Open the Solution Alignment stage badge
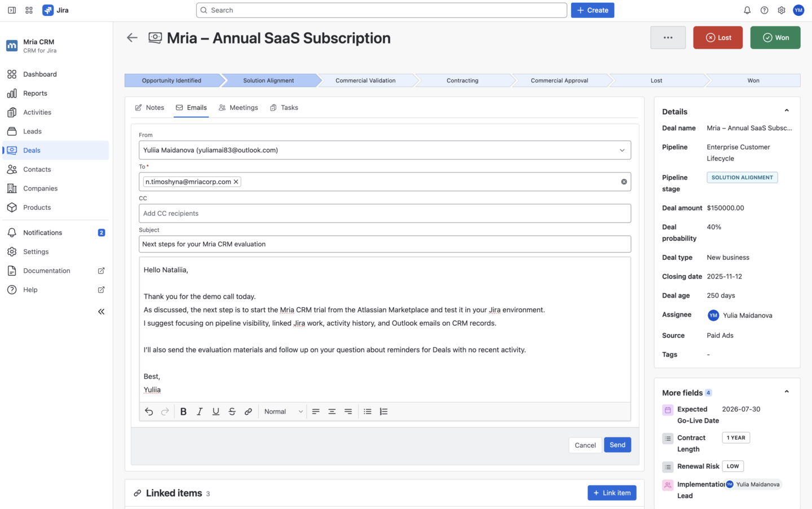 [x=742, y=178]
